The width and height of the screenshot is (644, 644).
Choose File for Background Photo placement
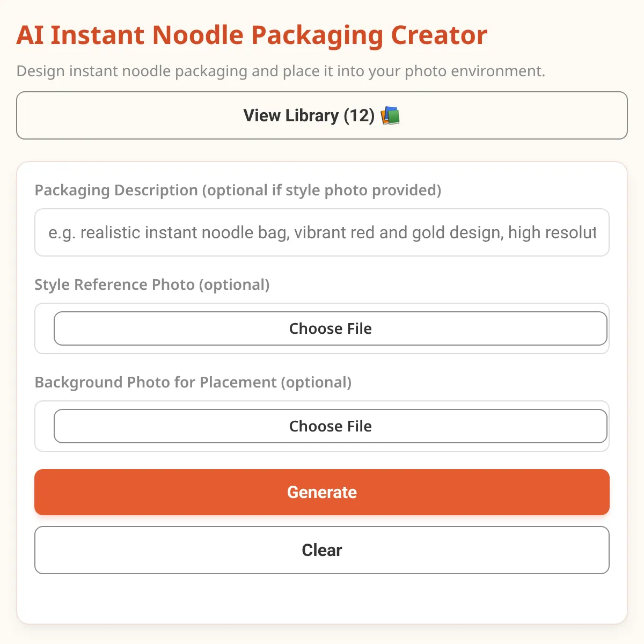(330, 426)
